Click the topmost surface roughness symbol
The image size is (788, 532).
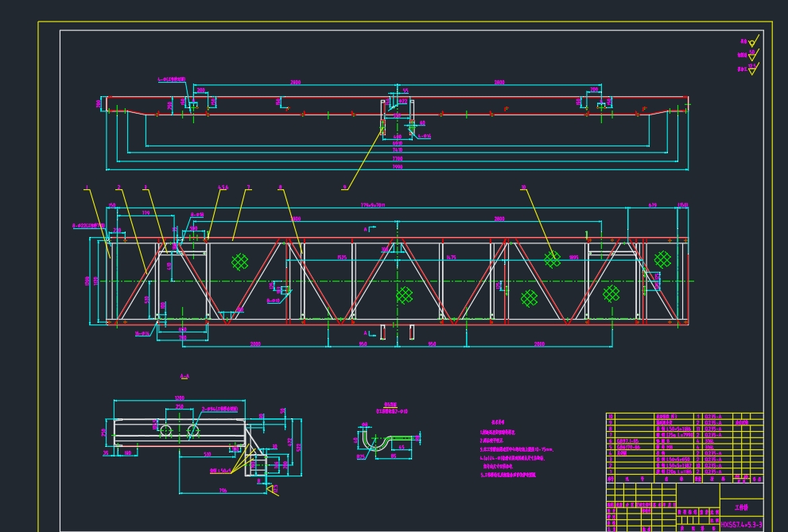point(753,41)
